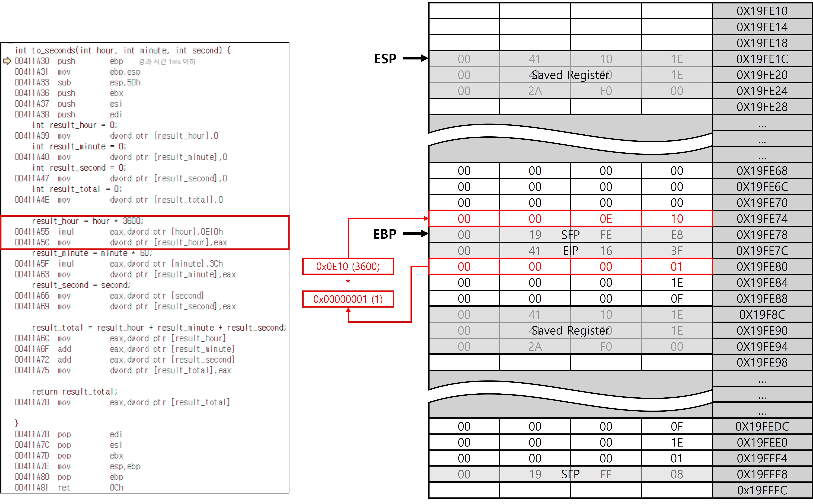Click the imul eax instruction at 00411A55
This screenshot has height=504, width=813.
[118, 232]
